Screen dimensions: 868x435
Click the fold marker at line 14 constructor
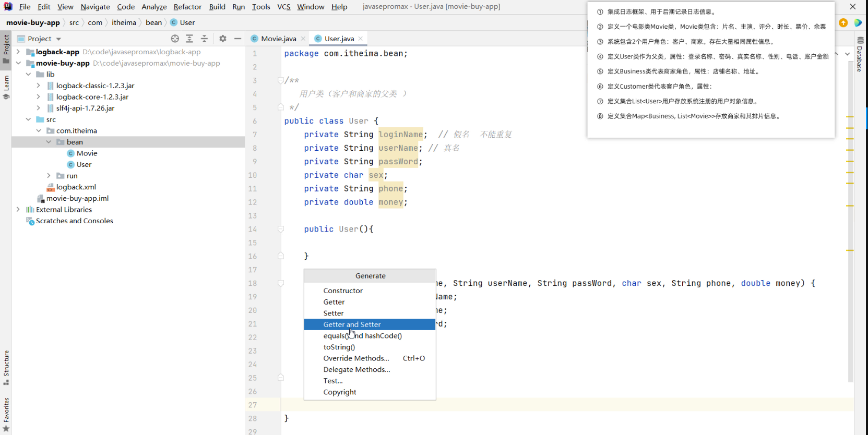pyautogui.click(x=281, y=229)
